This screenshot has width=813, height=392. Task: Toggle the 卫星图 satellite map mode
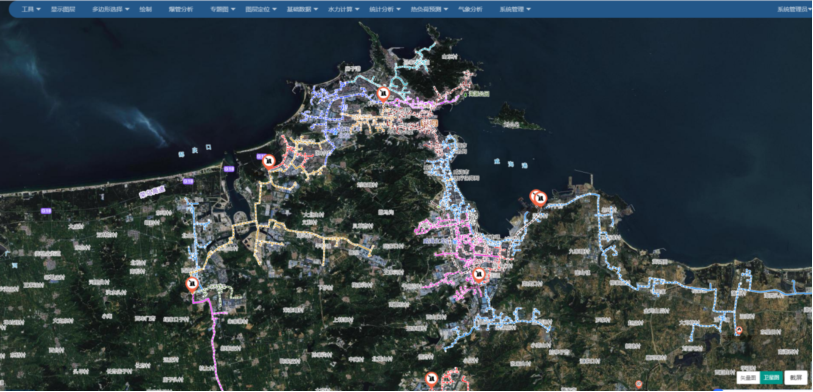(771, 377)
